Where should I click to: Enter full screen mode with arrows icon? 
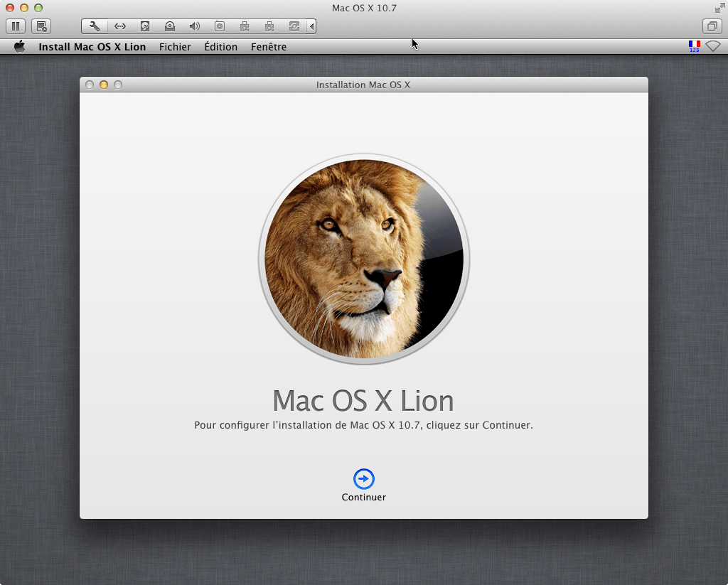click(719, 8)
